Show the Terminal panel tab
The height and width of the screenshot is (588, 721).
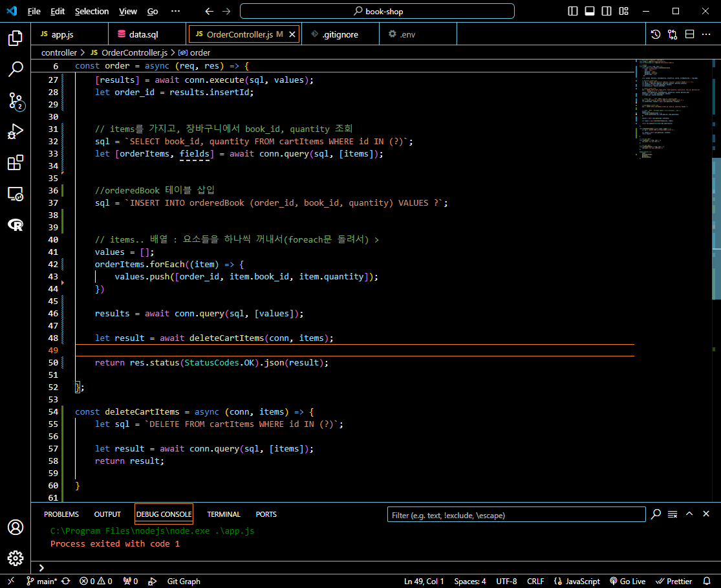point(224,514)
